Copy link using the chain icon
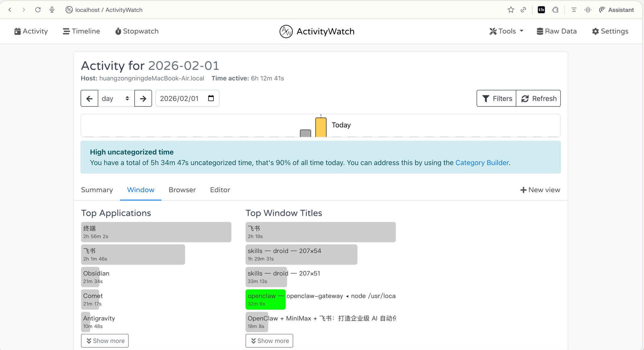Viewport: 644px width, 350px height. pyautogui.click(x=523, y=10)
